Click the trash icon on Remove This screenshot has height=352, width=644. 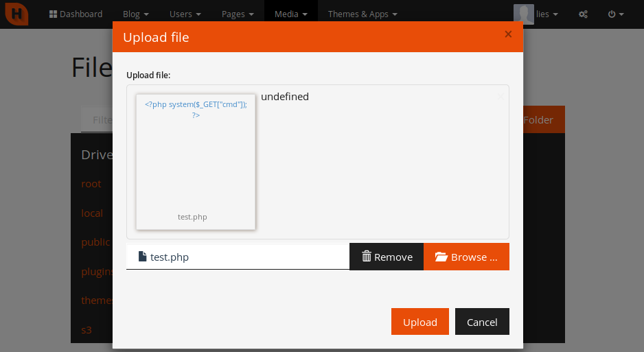367,256
